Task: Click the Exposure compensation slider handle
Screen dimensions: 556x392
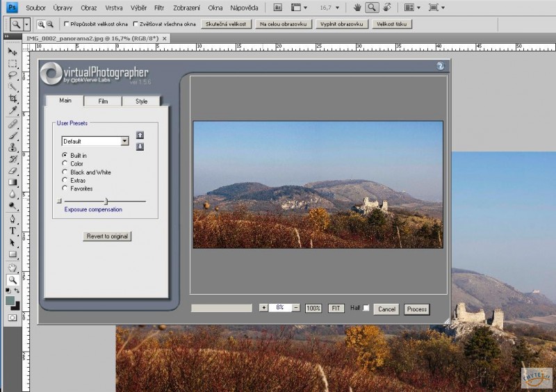Action: (x=106, y=202)
